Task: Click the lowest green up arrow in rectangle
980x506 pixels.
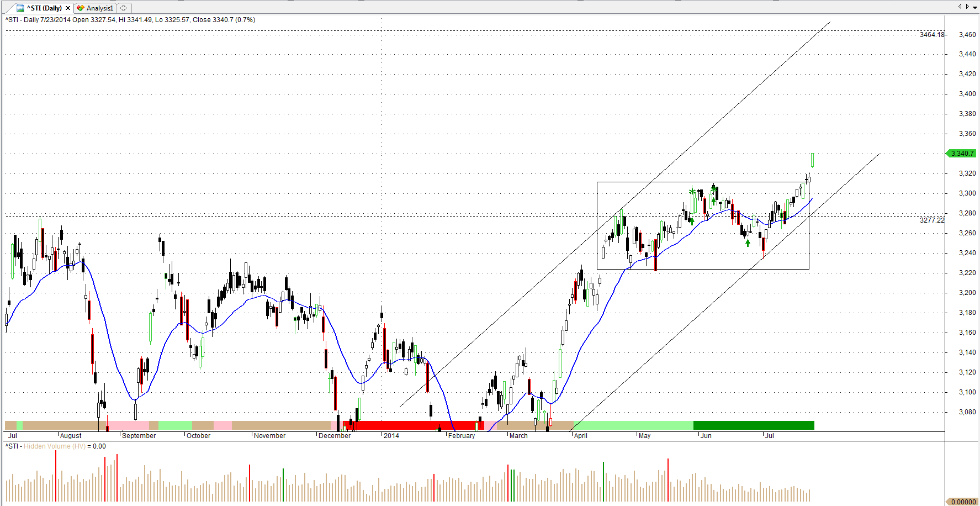Action: point(748,243)
